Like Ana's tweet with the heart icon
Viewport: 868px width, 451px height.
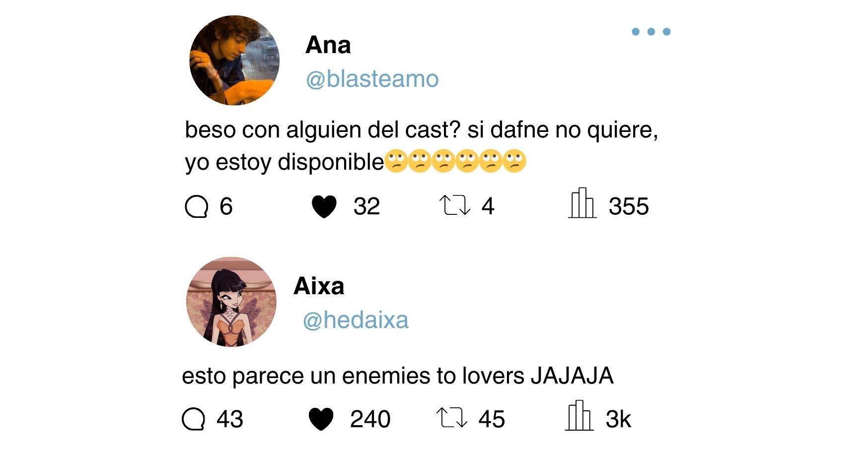(324, 207)
